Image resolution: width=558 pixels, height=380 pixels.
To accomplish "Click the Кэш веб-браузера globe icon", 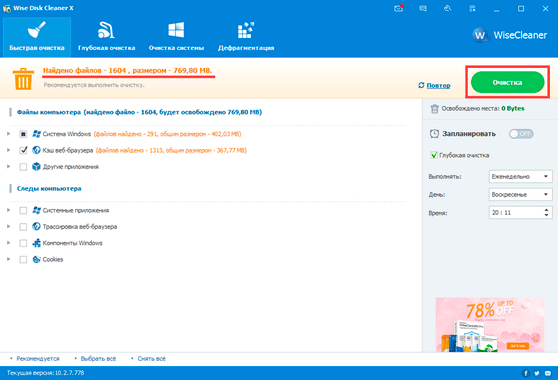I will (36, 150).
